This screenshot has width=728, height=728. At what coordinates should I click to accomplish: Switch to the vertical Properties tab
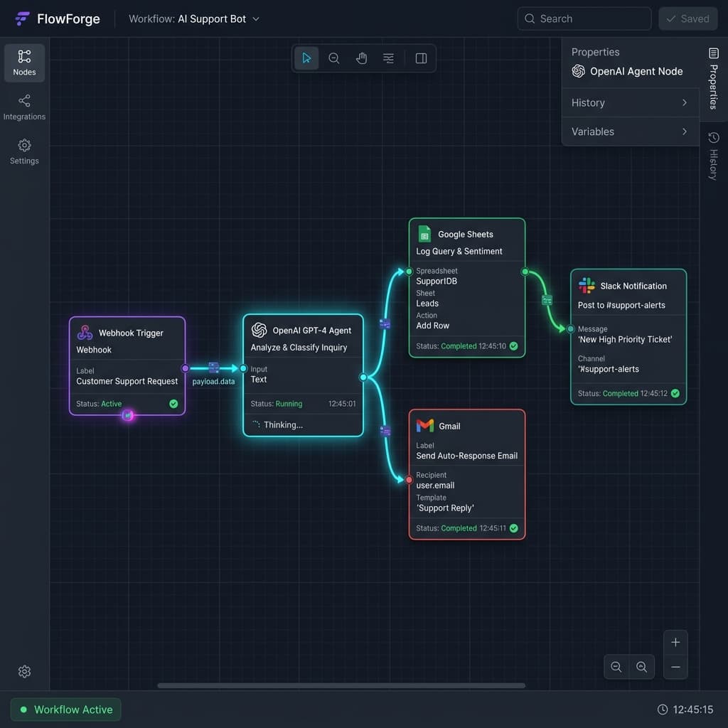714,79
